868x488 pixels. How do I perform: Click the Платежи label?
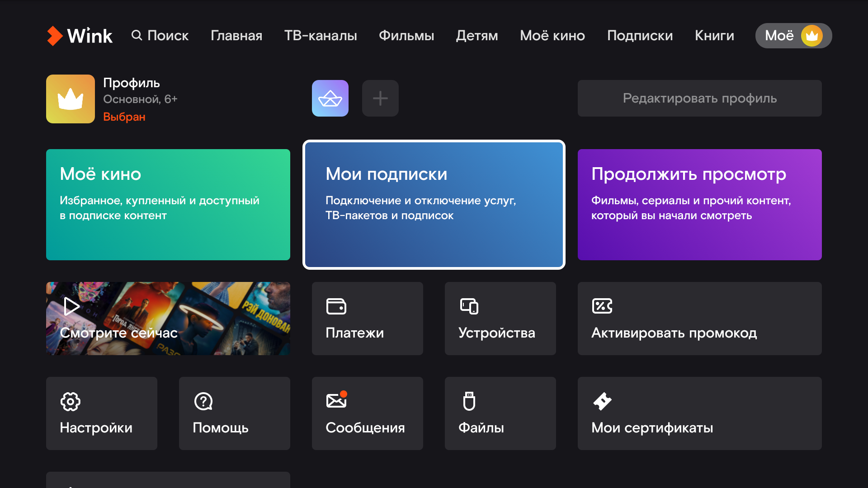[354, 333]
